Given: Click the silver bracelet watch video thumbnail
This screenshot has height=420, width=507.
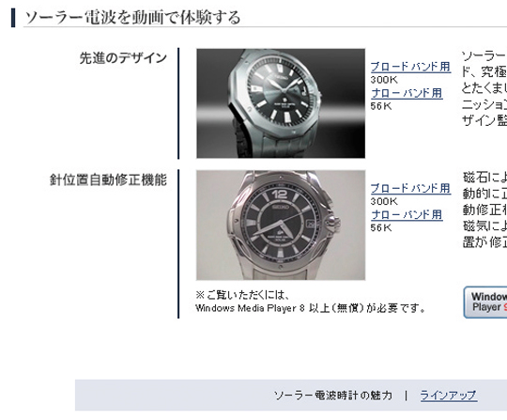Looking at the screenshot, I should (x=281, y=226).
